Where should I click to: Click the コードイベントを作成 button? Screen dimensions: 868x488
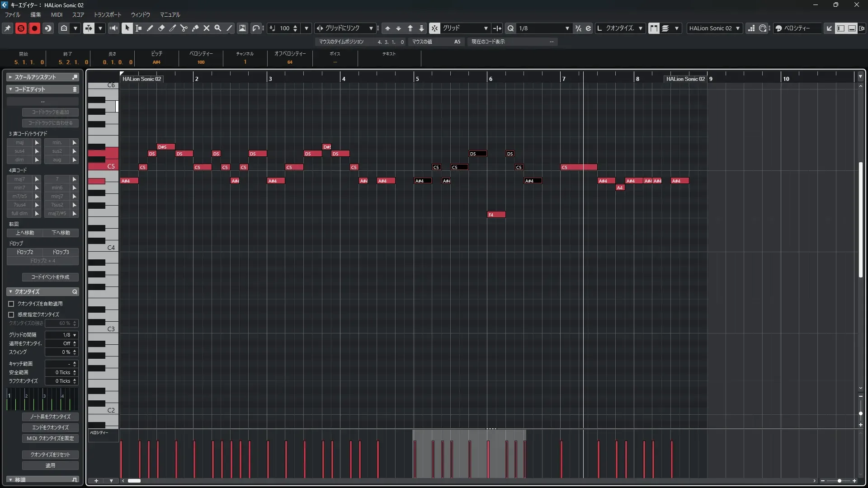[x=50, y=277]
